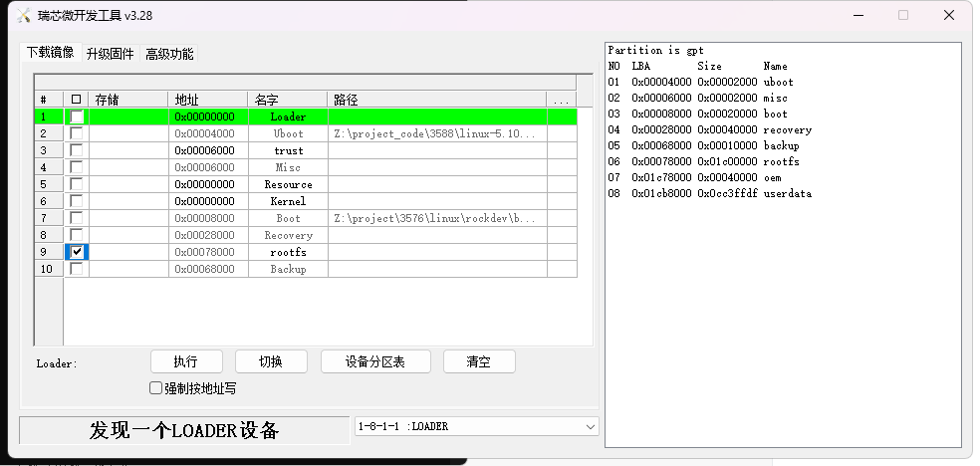Enable the Loader row checkbox
Viewport: 980px width, 466px height.
pyautogui.click(x=77, y=116)
